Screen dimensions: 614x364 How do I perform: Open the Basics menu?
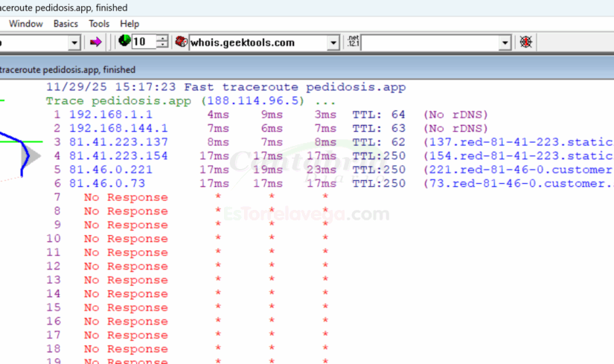[65, 24]
